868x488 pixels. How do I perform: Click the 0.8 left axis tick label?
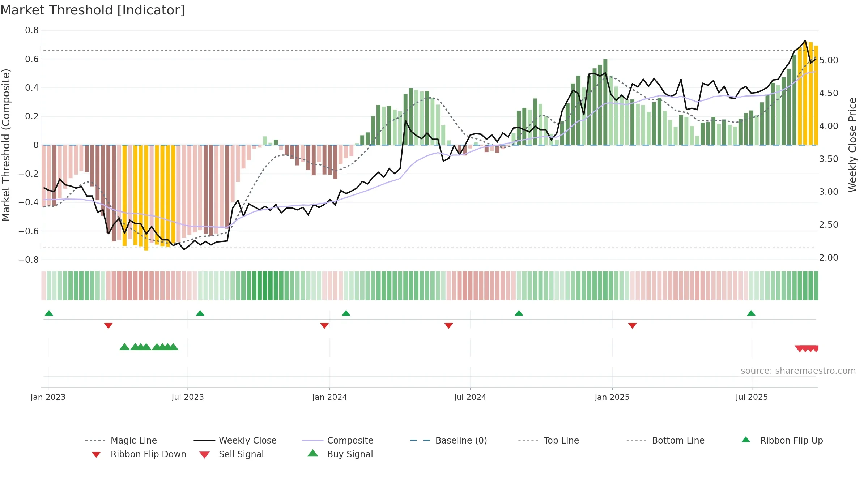click(32, 30)
